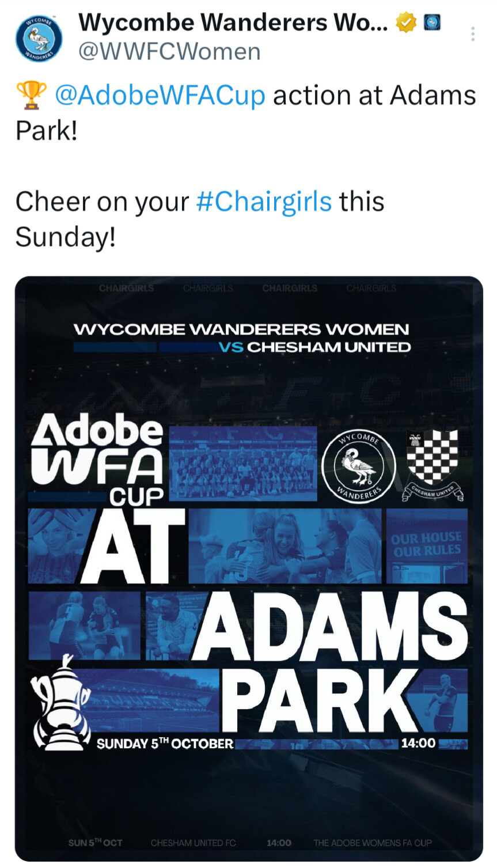Viewport: 497px width, 868px height.
Task: Tap the players hugging photo in poster
Action: 284,545
